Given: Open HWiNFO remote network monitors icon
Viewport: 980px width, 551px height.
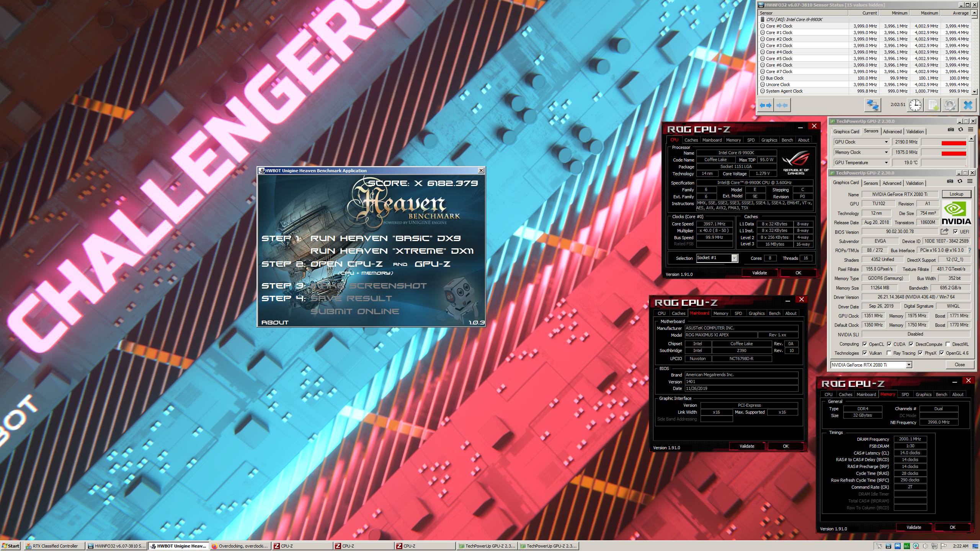Looking at the screenshot, I should click(872, 105).
